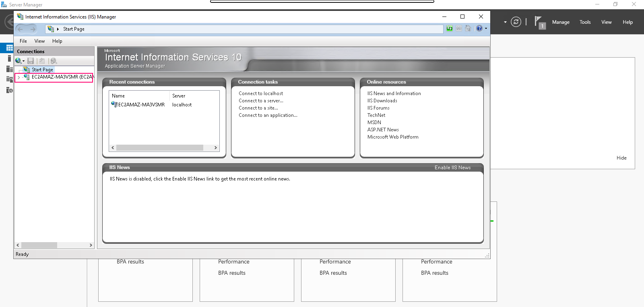The height and width of the screenshot is (307, 644).
Task: Open the Create New Connection dropdown arrow
Action: [24, 61]
